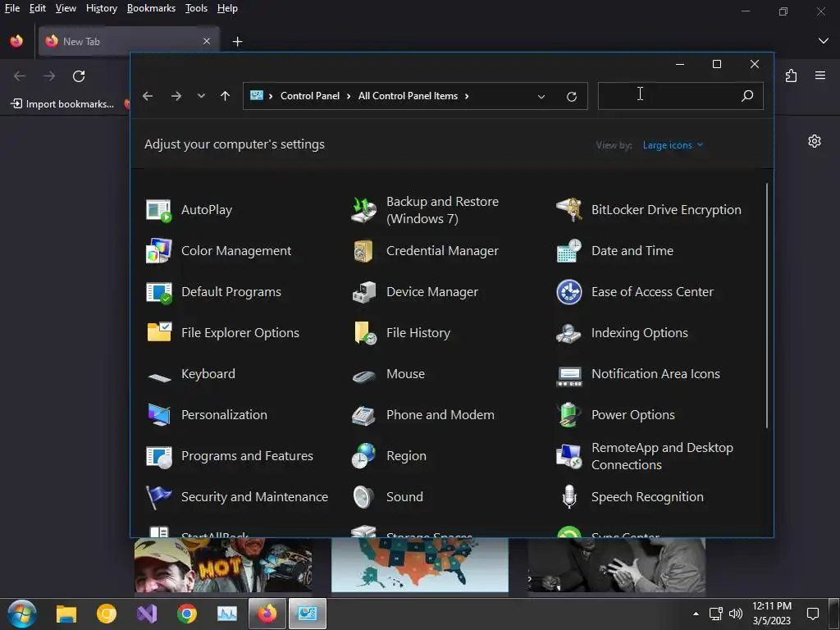Open Action Center notification icon
Image resolution: width=840 pixels, height=630 pixels.
pyautogui.click(x=813, y=614)
